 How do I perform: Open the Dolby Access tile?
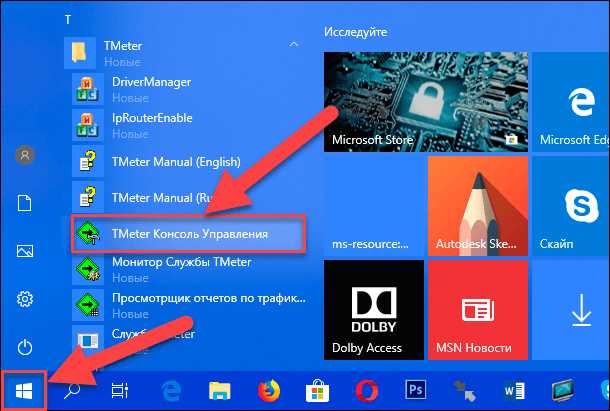point(374,310)
